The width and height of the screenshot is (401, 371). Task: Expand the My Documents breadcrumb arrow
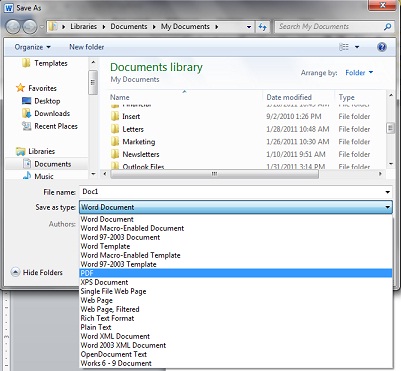click(217, 27)
